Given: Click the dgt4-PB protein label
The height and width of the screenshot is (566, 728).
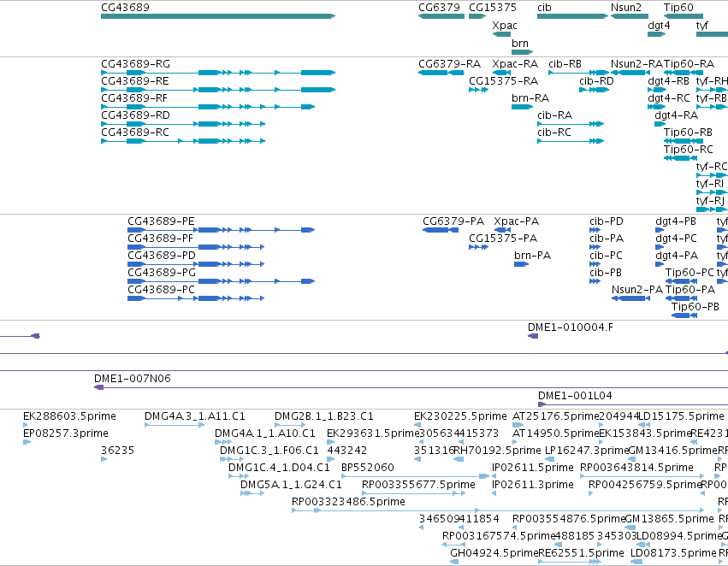Looking at the screenshot, I should pos(676,221).
